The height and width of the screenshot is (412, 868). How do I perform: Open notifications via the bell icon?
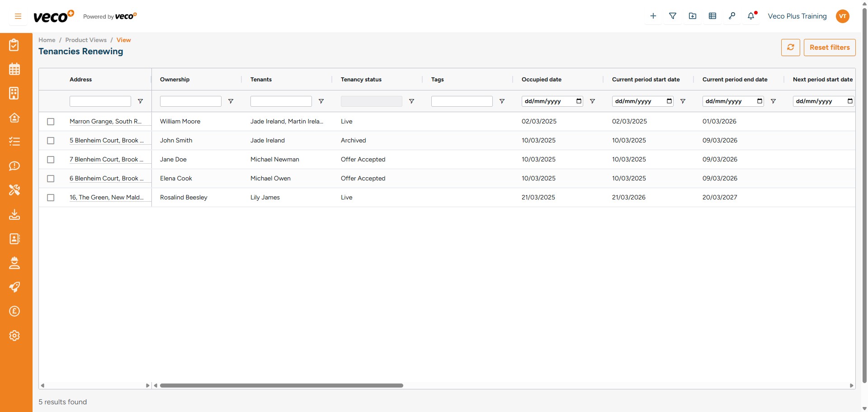coord(751,16)
